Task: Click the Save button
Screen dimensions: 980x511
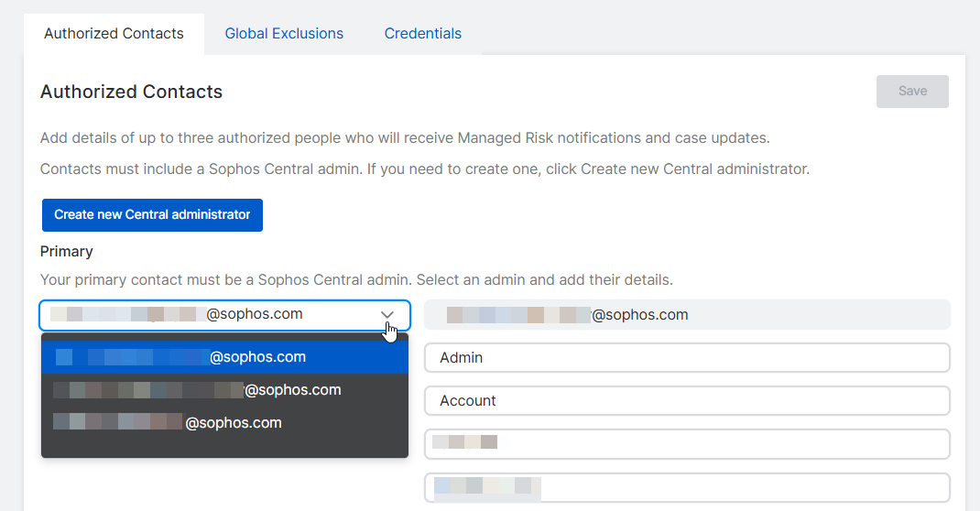Action: (x=912, y=92)
